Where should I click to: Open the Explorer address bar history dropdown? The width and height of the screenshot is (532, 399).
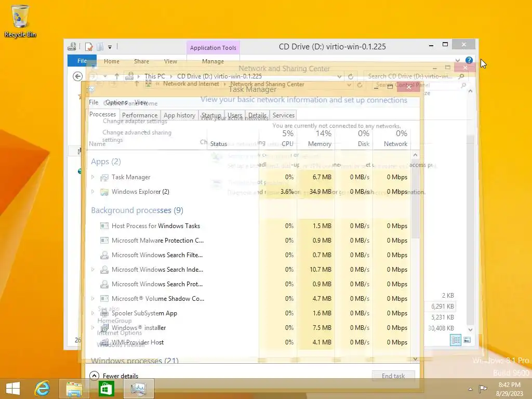[x=339, y=77]
